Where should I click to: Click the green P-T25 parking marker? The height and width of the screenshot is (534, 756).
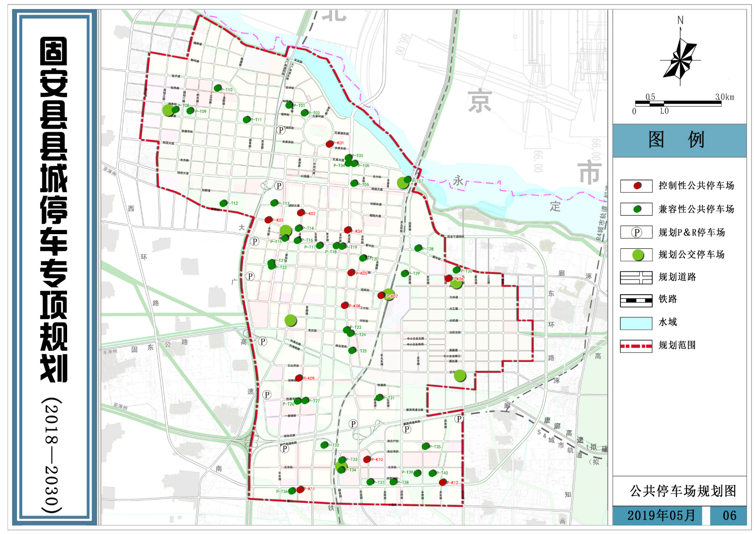[352, 350]
